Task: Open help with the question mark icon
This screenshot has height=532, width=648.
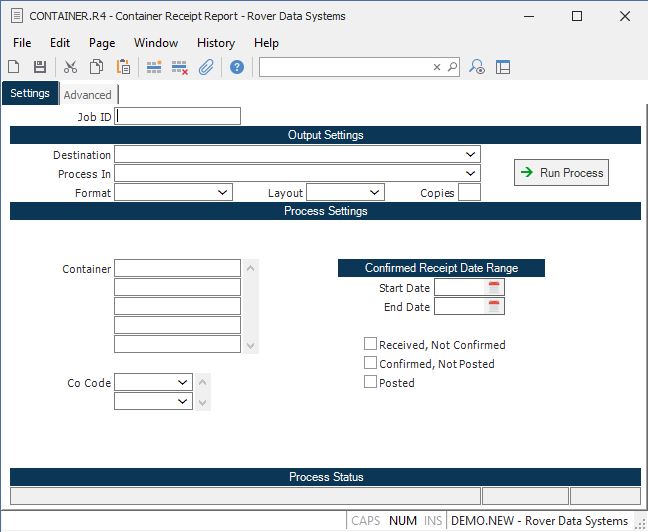Action: click(x=237, y=67)
